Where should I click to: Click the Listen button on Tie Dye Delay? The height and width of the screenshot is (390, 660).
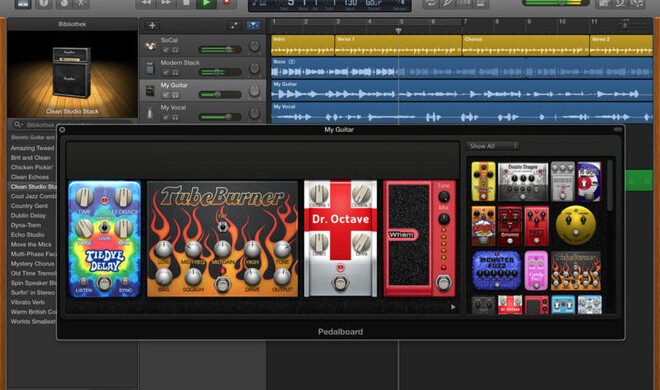click(83, 281)
